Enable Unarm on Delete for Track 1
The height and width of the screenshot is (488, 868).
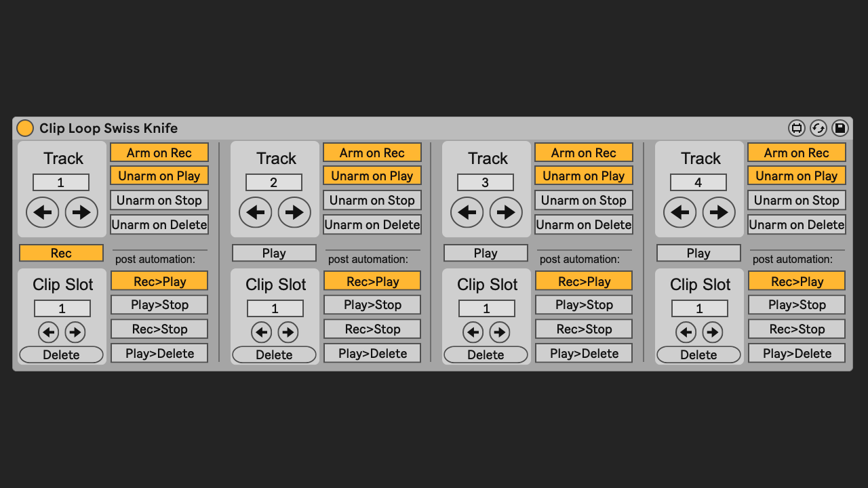[x=159, y=224]
